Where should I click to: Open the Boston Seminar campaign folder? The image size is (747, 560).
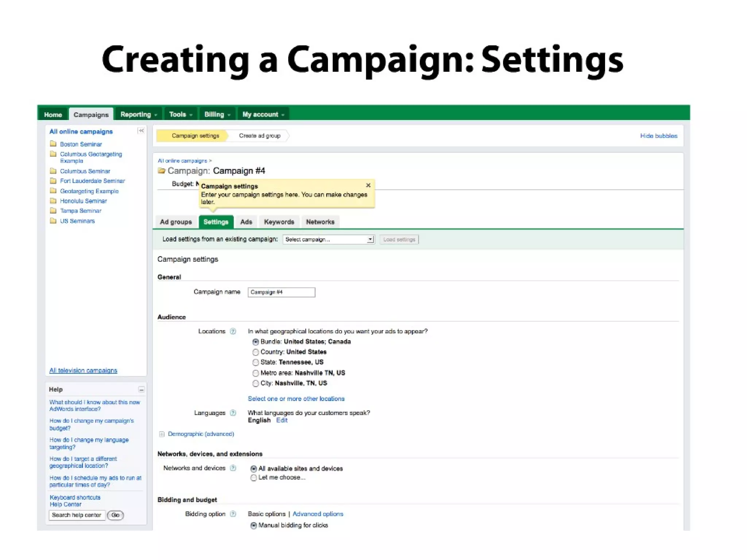click(81, 144)
